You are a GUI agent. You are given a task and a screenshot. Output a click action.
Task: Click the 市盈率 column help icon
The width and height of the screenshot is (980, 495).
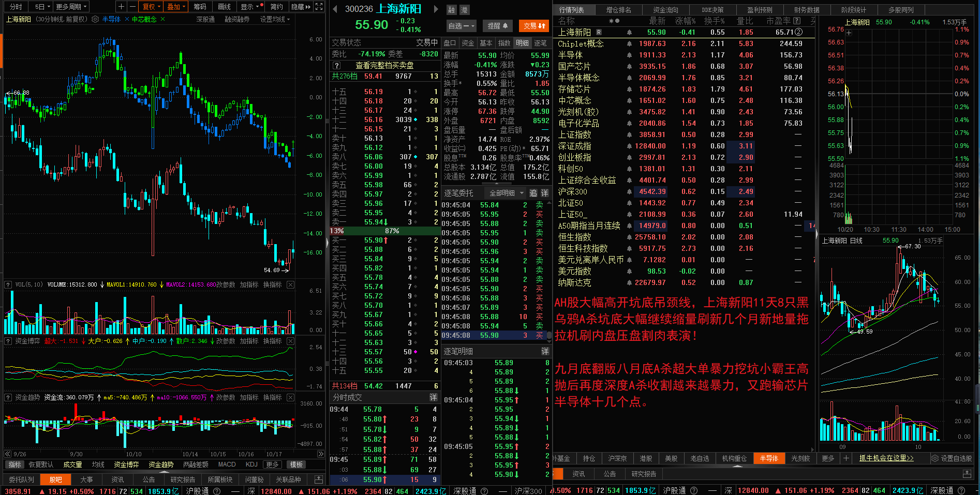point(797,21)
